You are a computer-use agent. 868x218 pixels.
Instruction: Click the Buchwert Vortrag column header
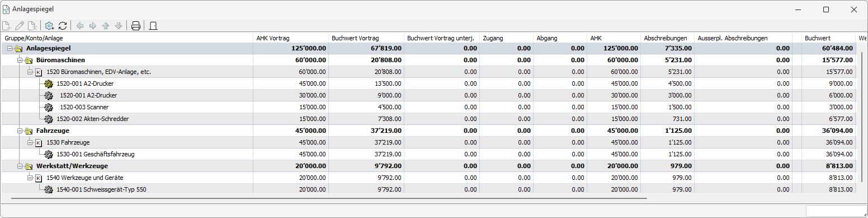coord(366,38)
